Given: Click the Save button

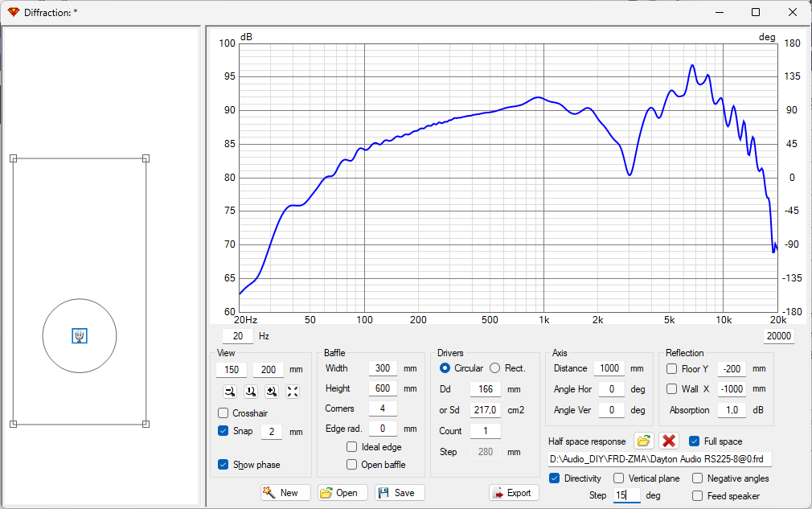Looking at the screenshot, I should (400, 492).
